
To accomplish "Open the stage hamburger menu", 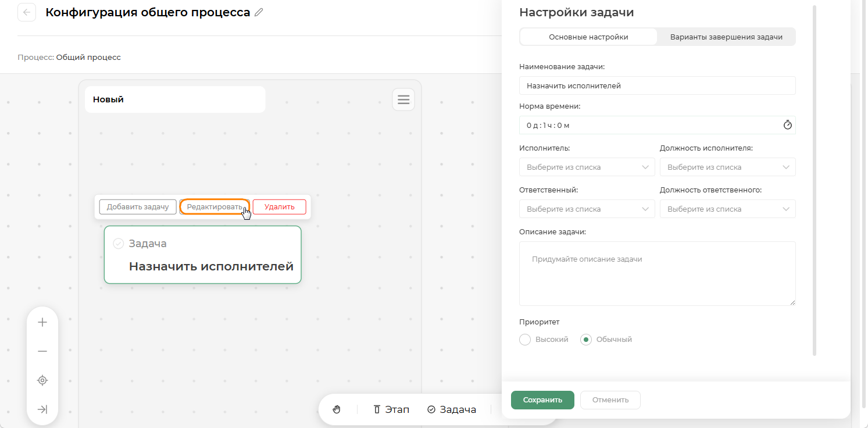I will [x=403, y=99].
